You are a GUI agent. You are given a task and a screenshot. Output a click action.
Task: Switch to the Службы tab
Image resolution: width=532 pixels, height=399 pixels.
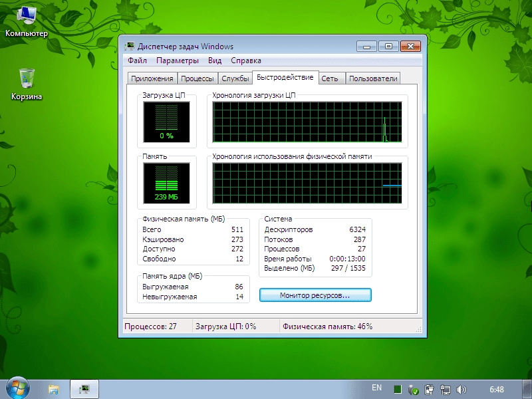pyautogui.click(x=235, y=78)
